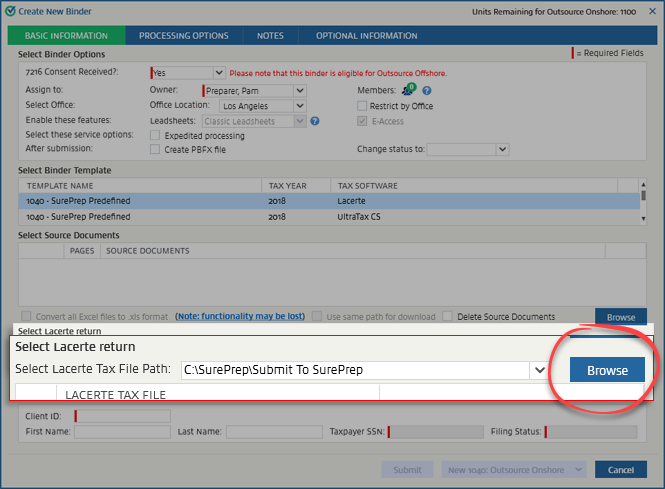Open the Lacerte Tax File Path dropdown
The height and width of the screenshot is (489, 665).
point(540,370)
